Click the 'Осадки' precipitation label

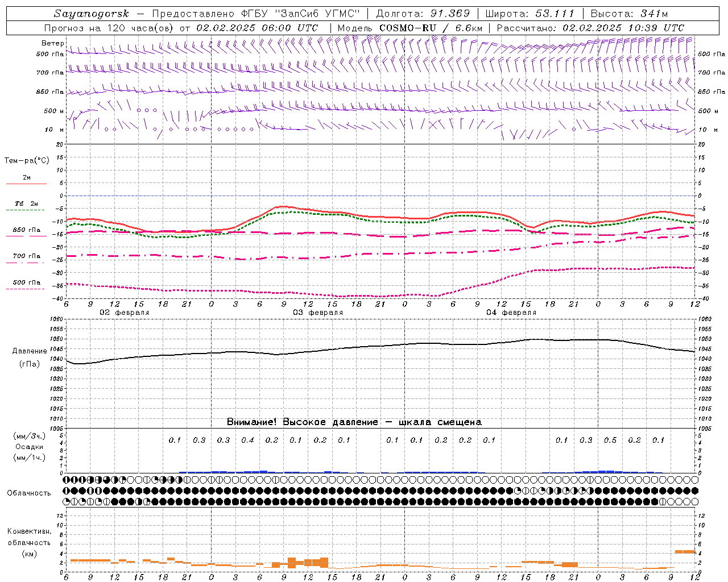(30, 447)
